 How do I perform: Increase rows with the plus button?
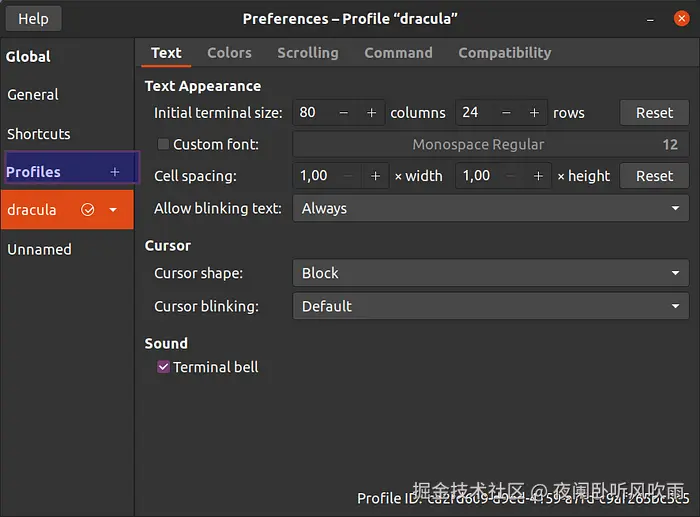[x=534, y=113]
